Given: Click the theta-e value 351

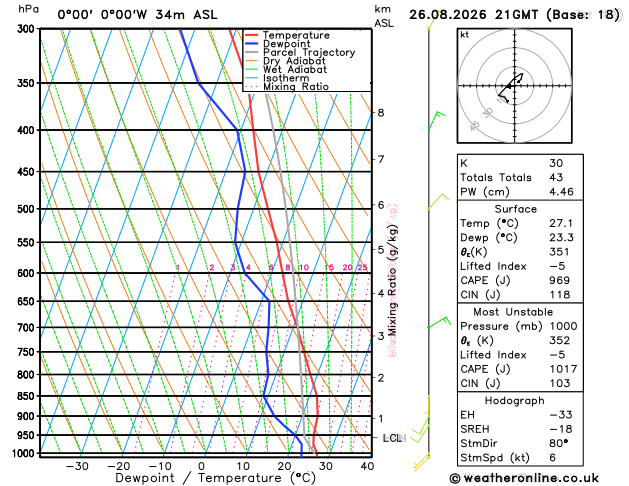Looking at the screenshot, I should click(x=559, y=252).
